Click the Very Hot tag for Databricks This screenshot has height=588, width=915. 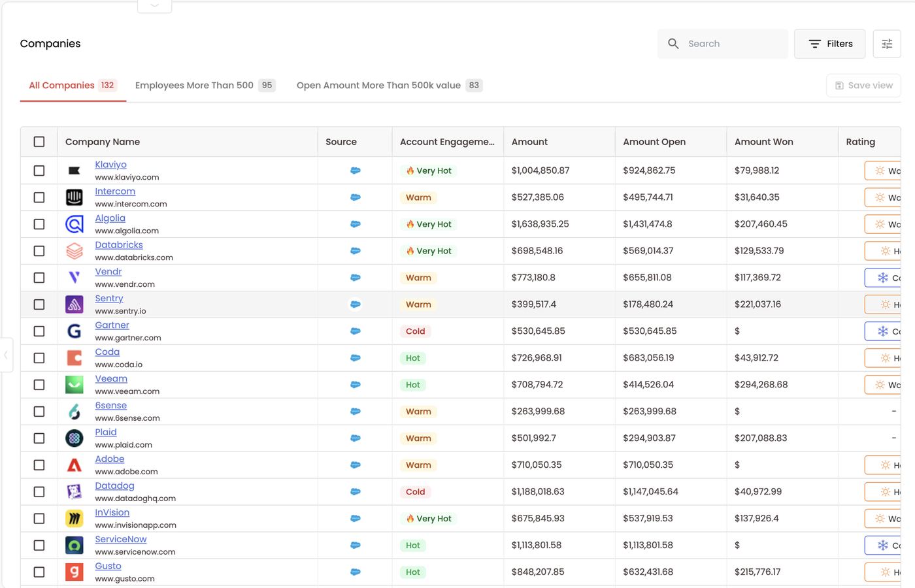(x=429, y=251)
